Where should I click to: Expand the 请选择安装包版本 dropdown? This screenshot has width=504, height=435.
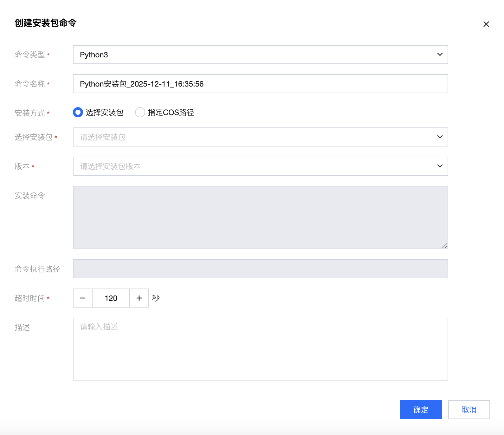[254, 166]
